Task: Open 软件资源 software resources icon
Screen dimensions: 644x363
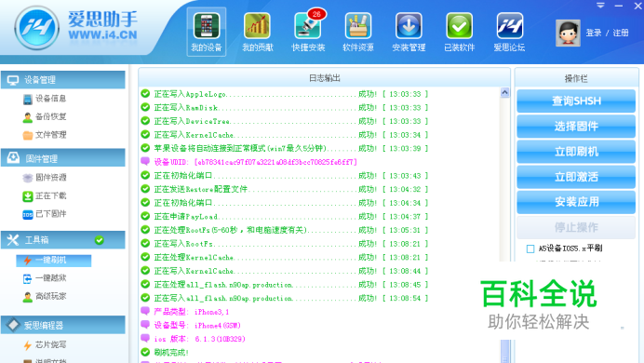Action: (x=358, y=32)
